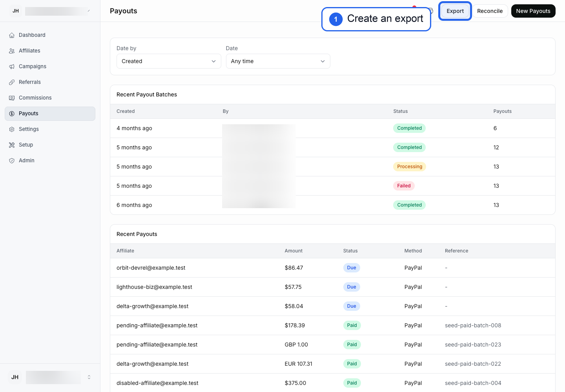Click lighthouse-biz@example.test affiliate
The width and height of the screenshot is (565, 392).
[154, 287]
